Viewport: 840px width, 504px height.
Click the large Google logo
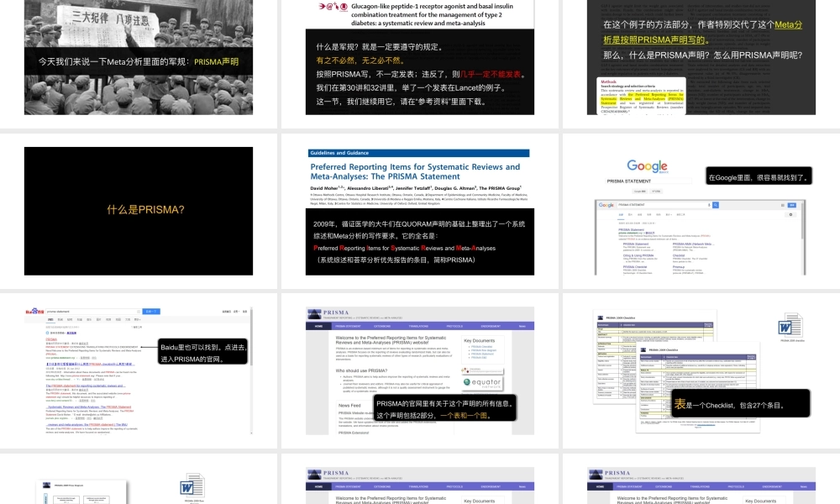point(647,166)
